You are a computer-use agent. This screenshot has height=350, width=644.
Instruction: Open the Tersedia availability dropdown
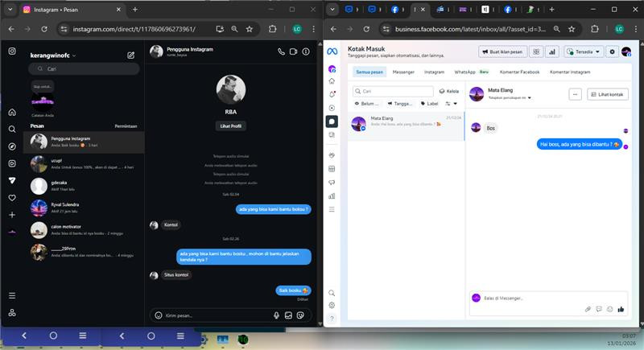coord(584,51)
